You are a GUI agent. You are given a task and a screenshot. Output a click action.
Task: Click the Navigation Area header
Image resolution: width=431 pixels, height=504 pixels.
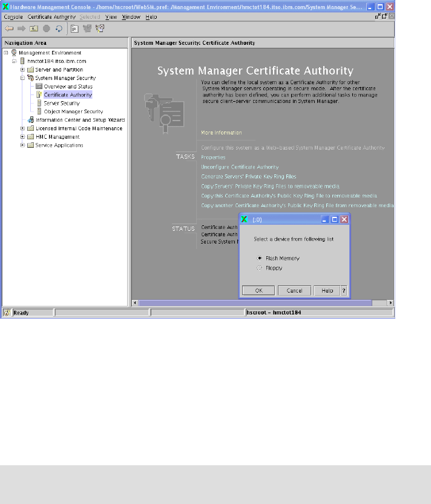(65, 43)
